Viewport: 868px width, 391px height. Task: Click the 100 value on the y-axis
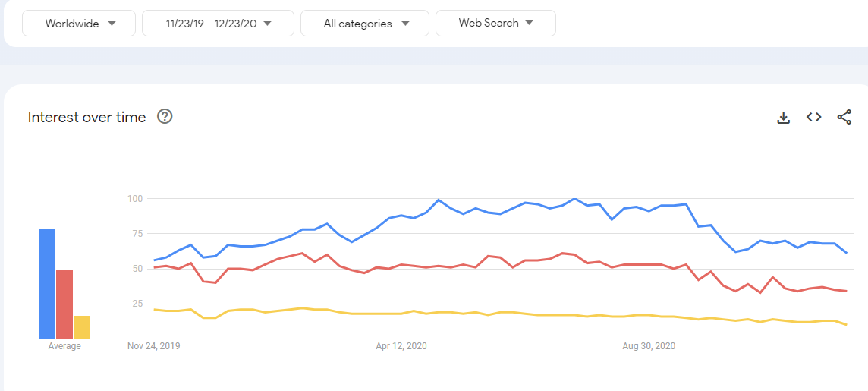tap(136, 199)
